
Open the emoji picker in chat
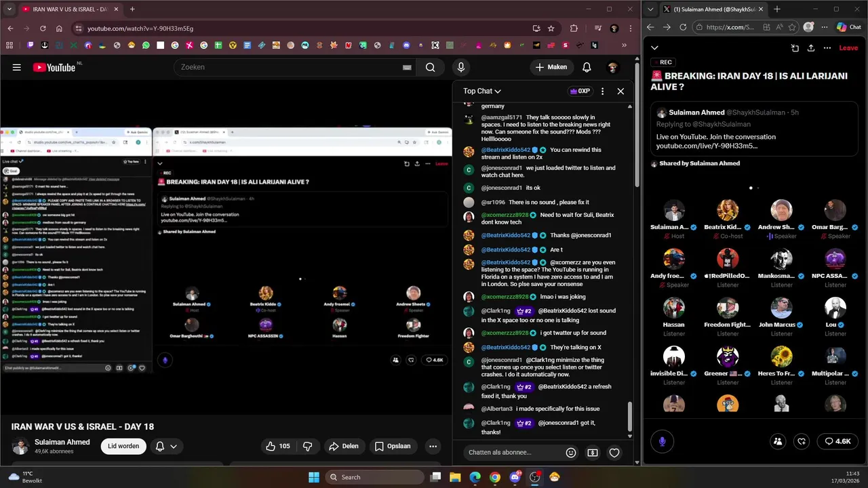571,453
